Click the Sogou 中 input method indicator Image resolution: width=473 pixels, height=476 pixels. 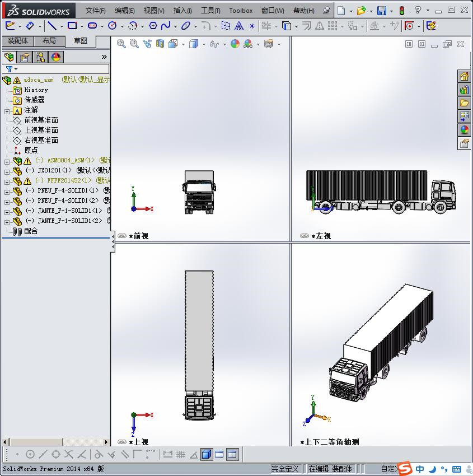point(420,469)
